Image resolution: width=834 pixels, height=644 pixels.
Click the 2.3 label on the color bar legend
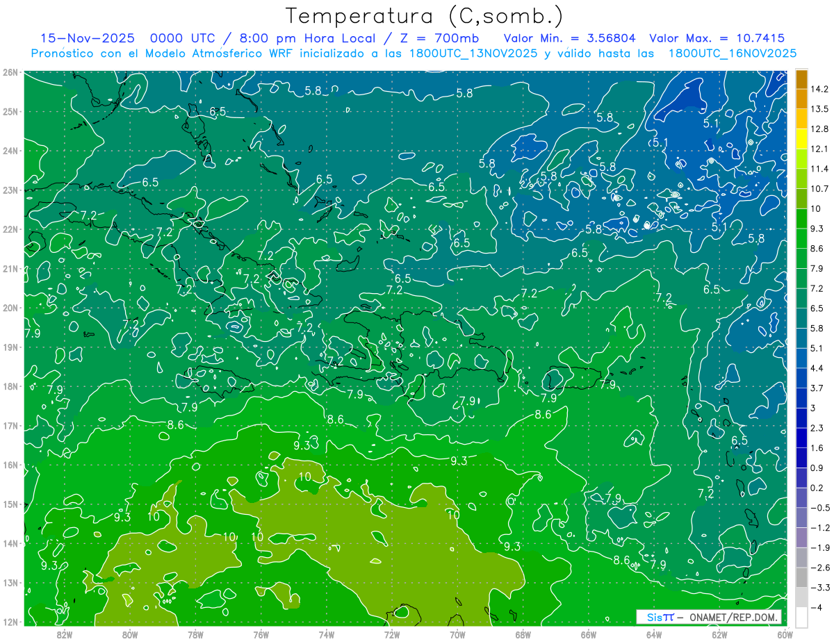pos(817,428)
